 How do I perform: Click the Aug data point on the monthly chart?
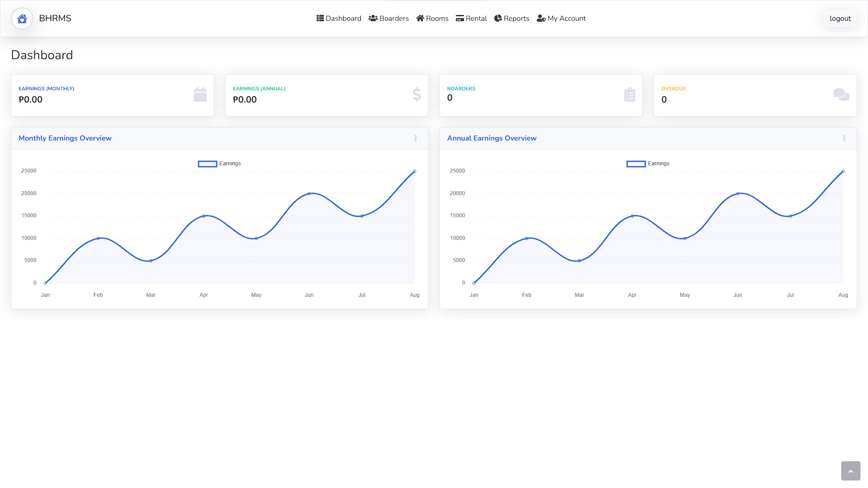(415, 172)
